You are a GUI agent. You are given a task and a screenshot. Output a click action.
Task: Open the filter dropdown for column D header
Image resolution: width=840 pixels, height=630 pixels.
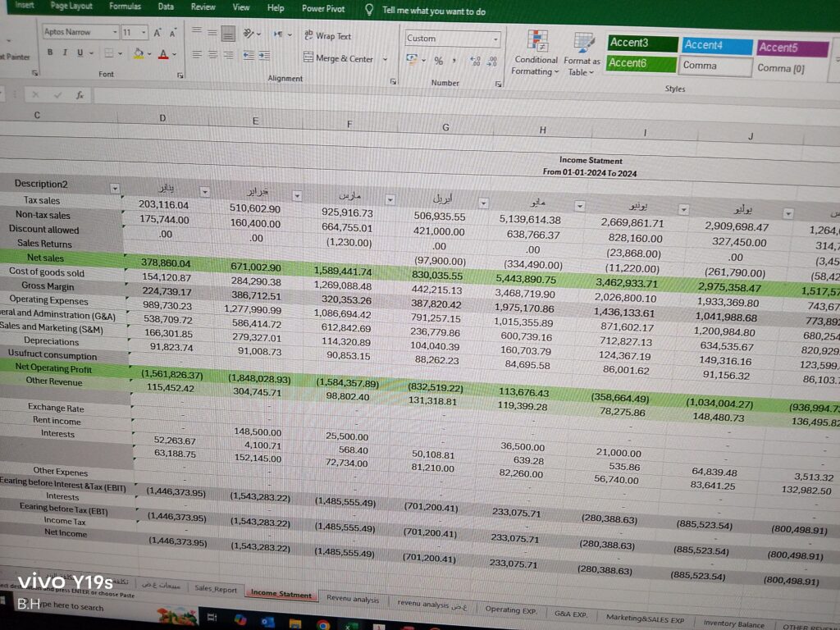204,192
